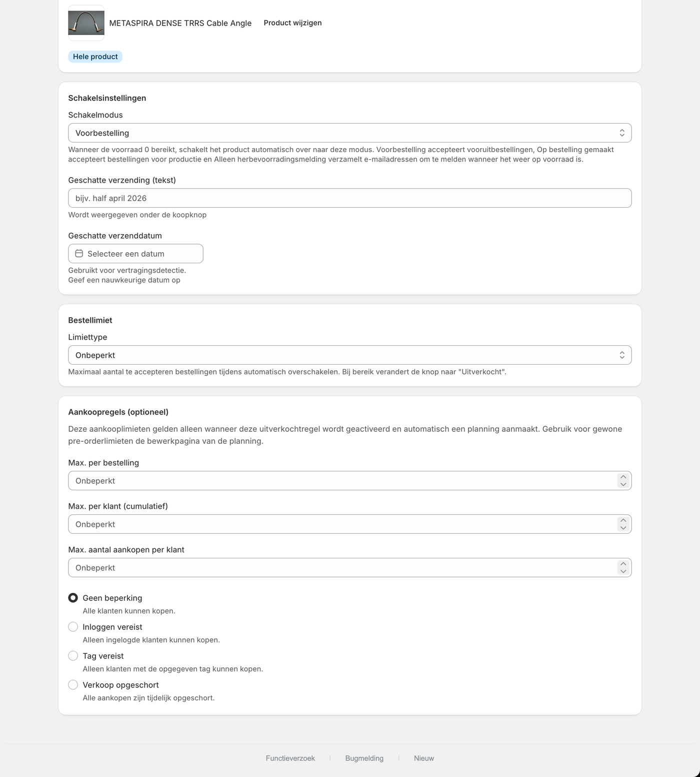700x777 pixels.
Task: Select Verkoop opgeschort radio option
Action: point(73,685)
